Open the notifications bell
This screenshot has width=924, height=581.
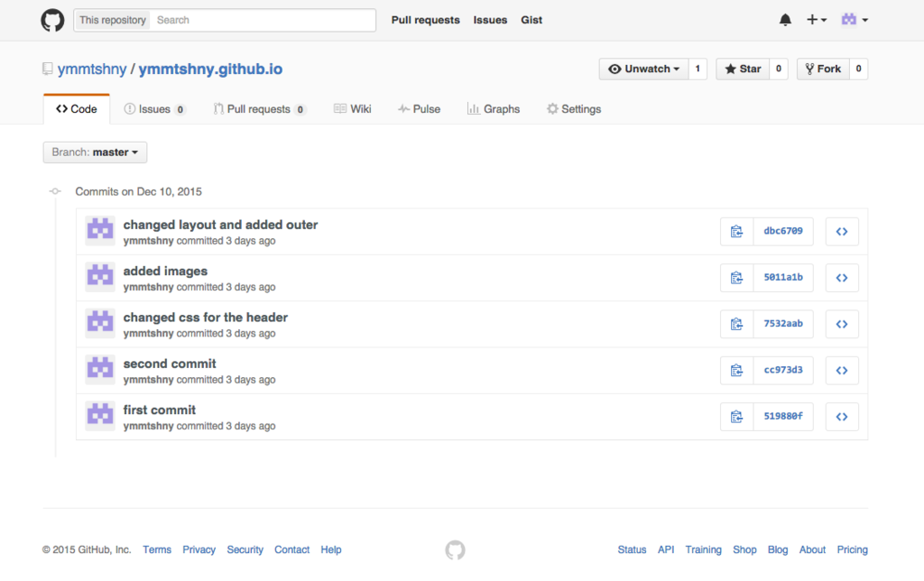(785, 20)
